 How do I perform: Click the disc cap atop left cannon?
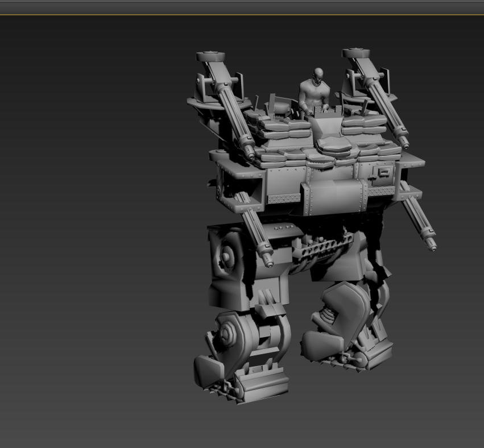coord(210,56)
